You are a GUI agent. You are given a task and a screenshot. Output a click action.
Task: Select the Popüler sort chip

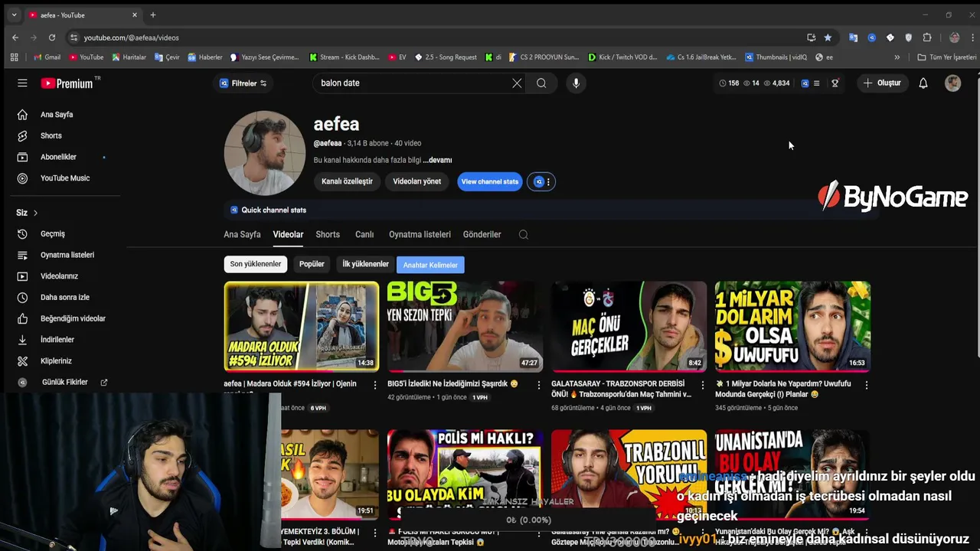pyautogui.click(x=312, y=264)
